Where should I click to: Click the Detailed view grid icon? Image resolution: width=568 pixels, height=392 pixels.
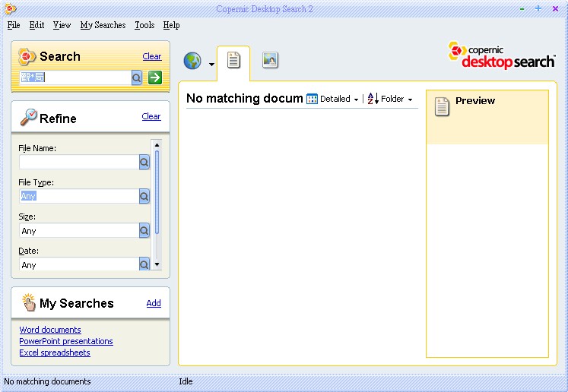tap(312, 99)
